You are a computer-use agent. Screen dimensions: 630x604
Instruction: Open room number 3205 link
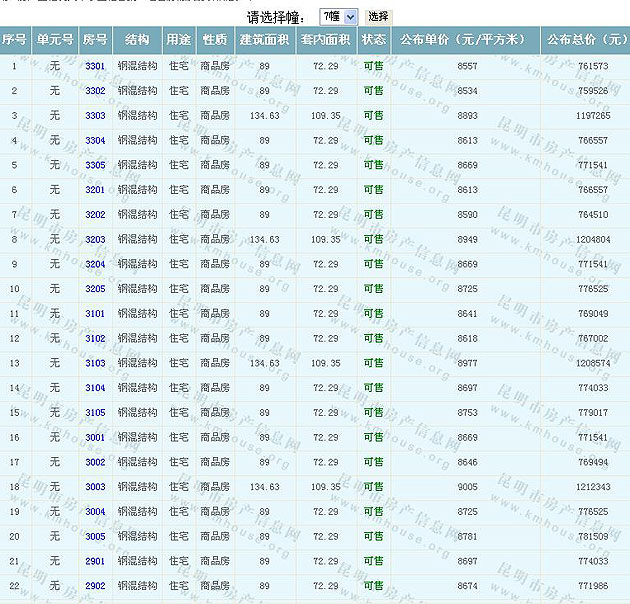click(x=95, y=289)
